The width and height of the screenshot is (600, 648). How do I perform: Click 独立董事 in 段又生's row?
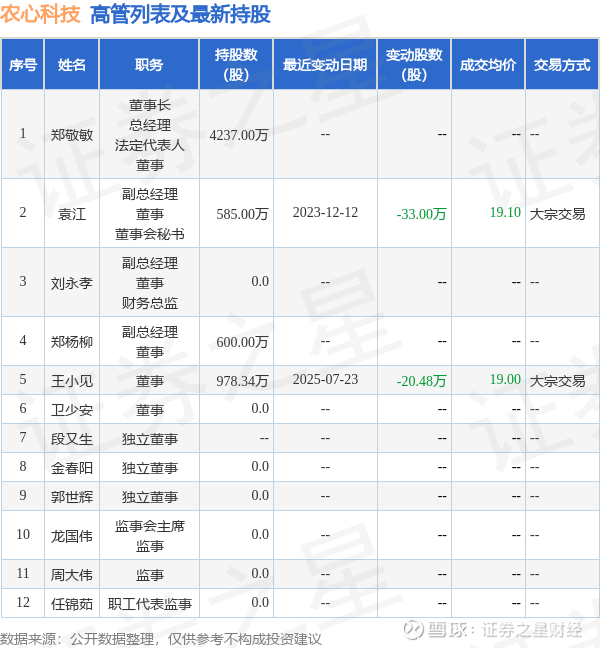coord(150,439)
